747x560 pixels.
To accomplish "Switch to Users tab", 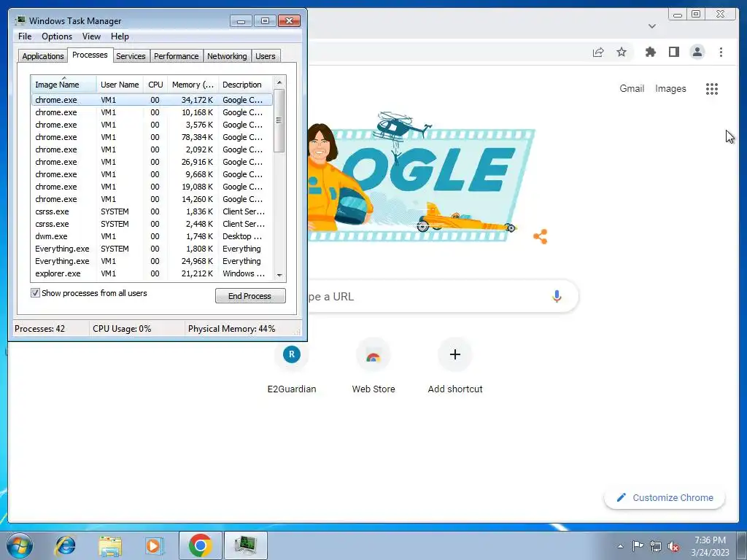I will 265,56.
